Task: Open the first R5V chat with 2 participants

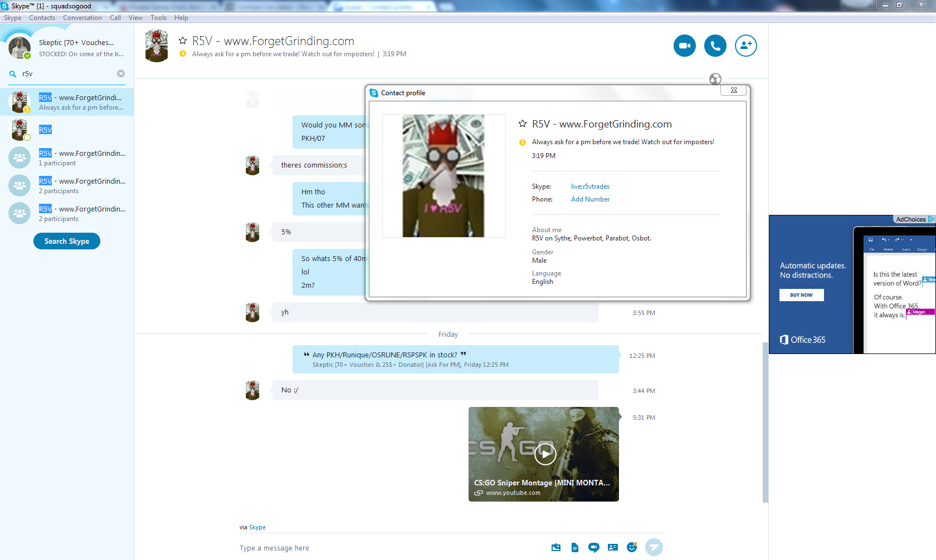Action: (67, 185)
